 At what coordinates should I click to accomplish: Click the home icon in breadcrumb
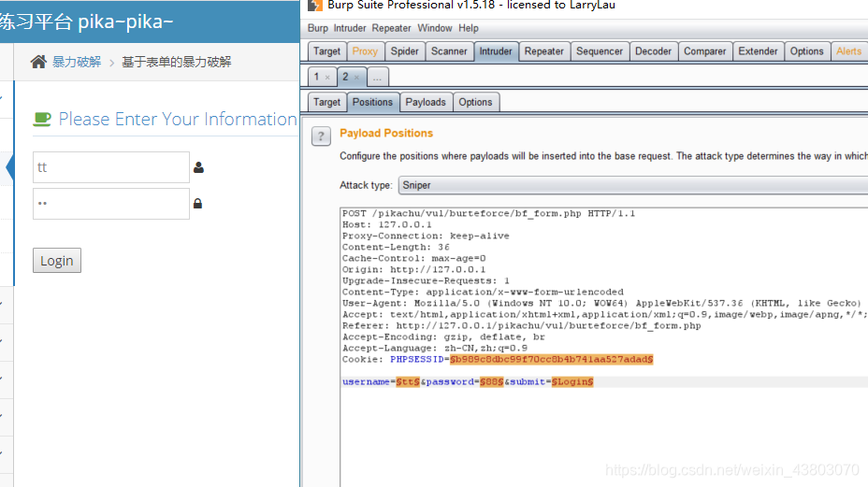[38, 62]
